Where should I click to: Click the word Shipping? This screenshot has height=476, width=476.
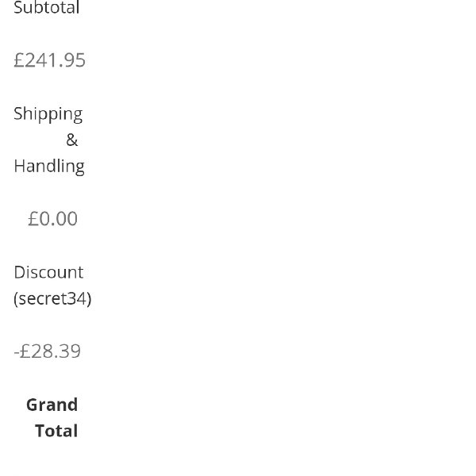point(48,113)
